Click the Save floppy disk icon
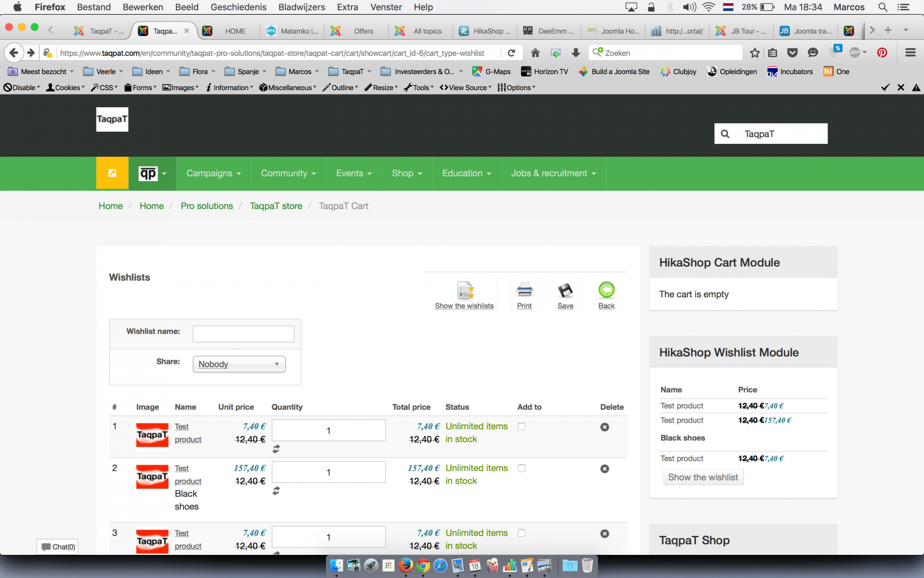This screenshot has height=578, width=924. pyautogui.click(x=565, y=291)
